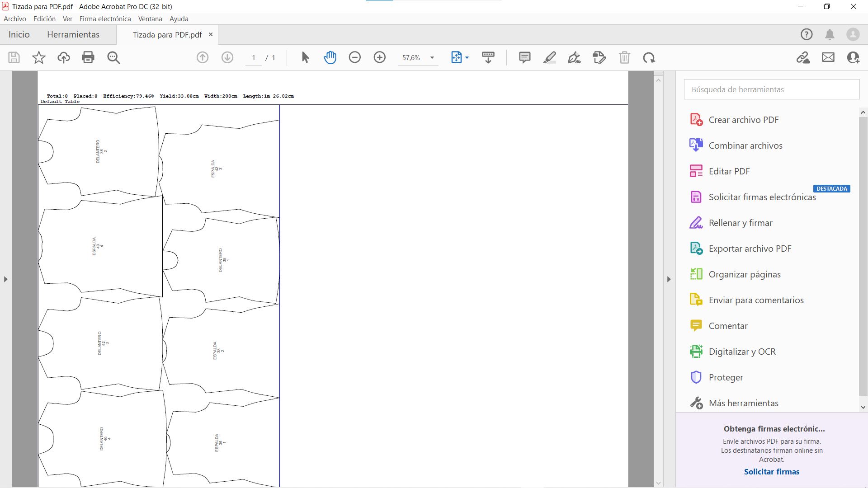
Task: Switch to the Herramientas tab
Action: coord(73,35)
